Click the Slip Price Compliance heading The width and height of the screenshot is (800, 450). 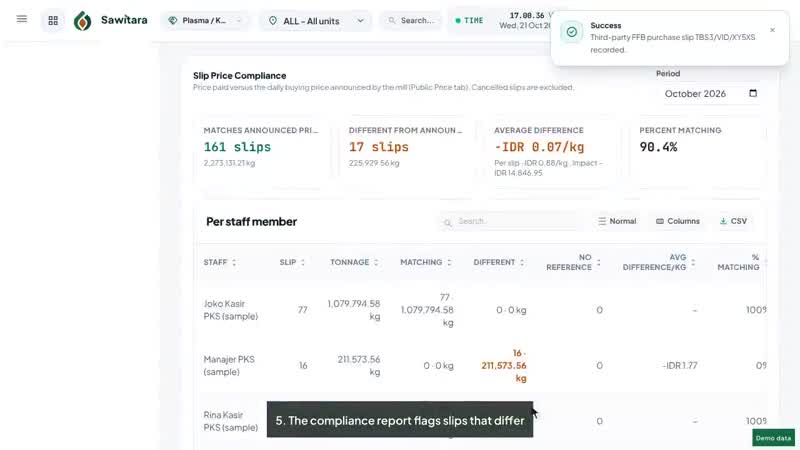click(239, 76)
